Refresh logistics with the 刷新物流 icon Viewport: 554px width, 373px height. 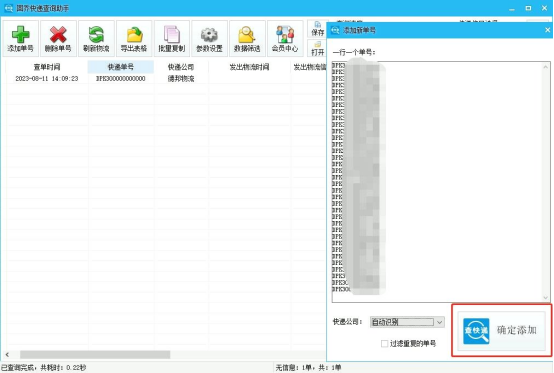coord(96,39)
